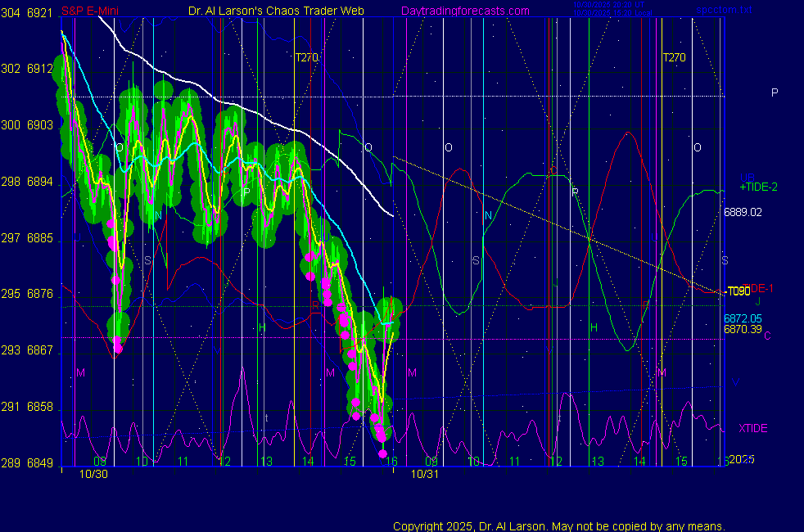Click the Daytradingforecasts.com link in the header
This screenshot has width=804, height=532.
(465, 11)
